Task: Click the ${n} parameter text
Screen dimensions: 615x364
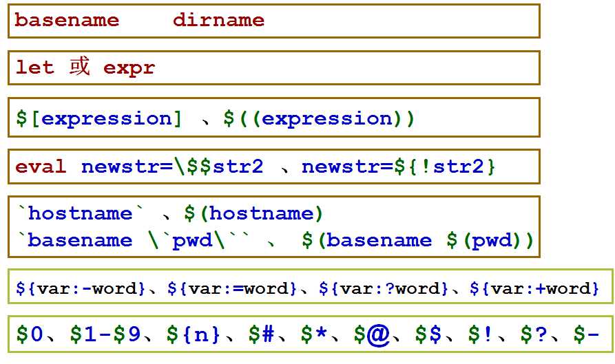Action: click(193, 334)
